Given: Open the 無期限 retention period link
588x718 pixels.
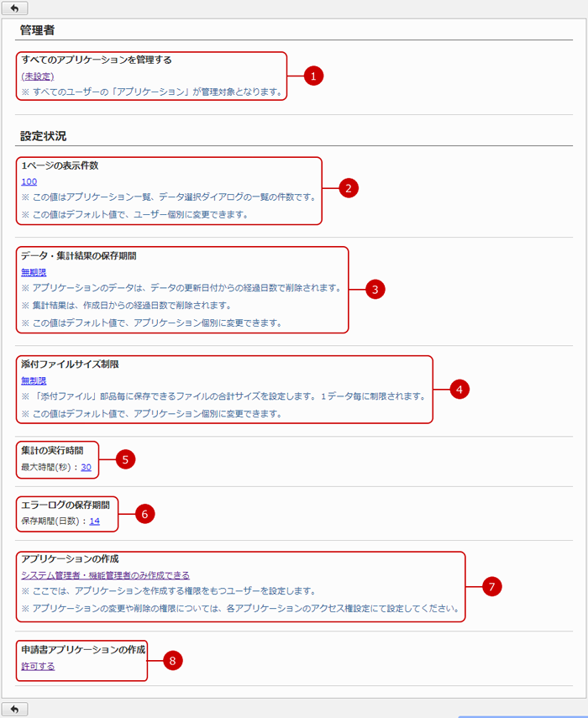Looking at the screenshot, I should (x=34, y=273).
